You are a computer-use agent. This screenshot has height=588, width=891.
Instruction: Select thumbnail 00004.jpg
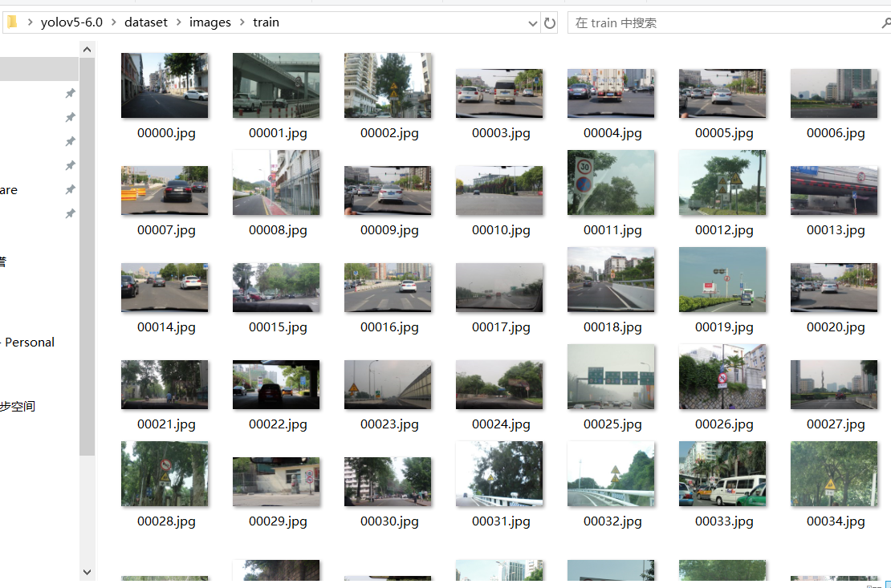tap(611, 94)
